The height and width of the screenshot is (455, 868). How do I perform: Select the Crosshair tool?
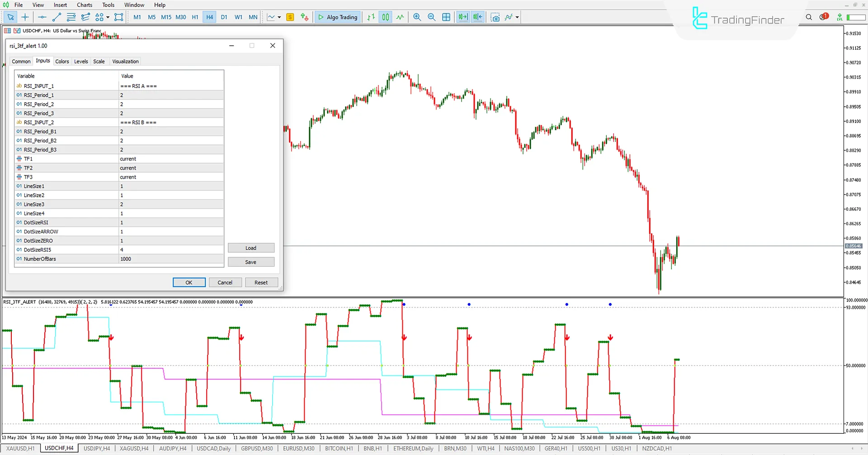[x=25, y=17]
